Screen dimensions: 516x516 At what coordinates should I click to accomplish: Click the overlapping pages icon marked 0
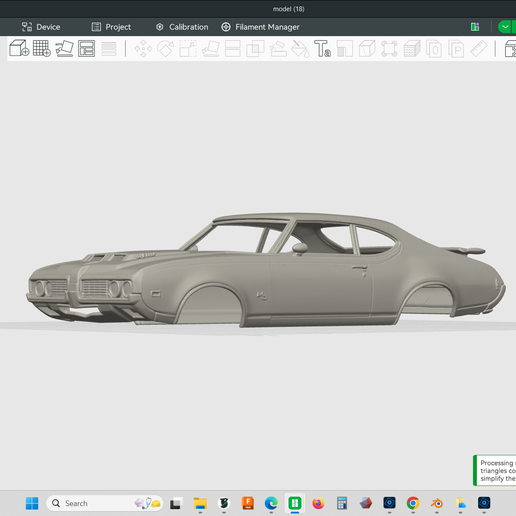pyautogui.click(x=434, y=49)
